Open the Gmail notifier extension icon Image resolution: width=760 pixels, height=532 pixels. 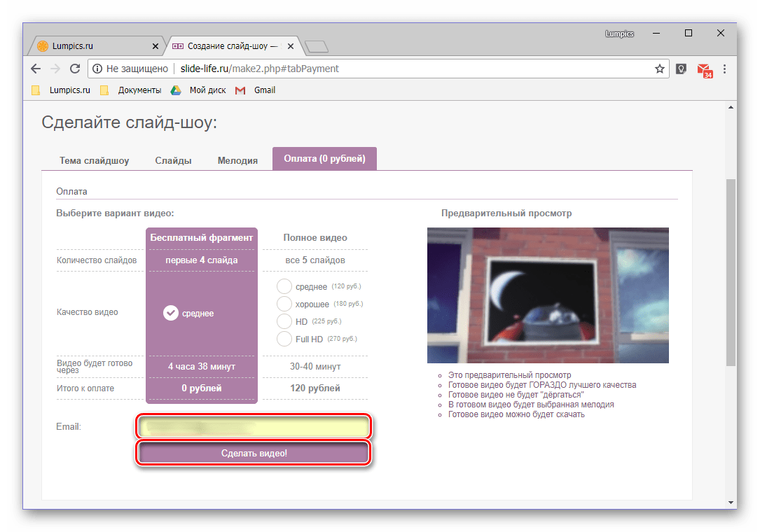click(x=705, y=70)
